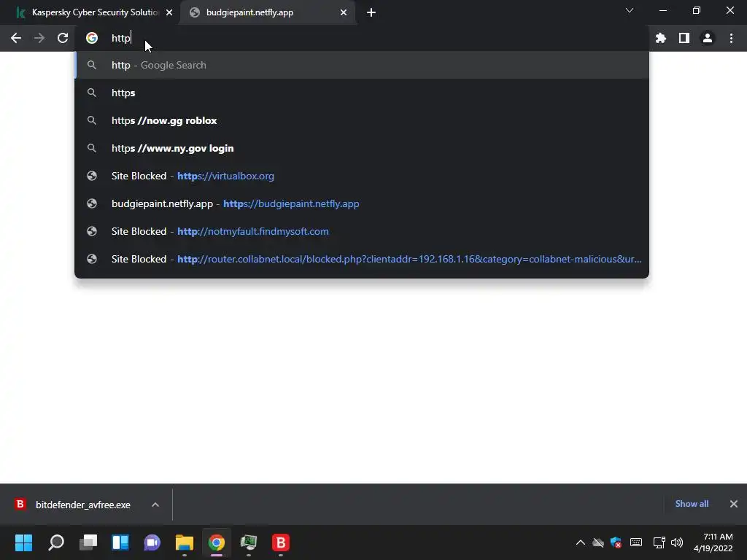This screenshot has height=560, width=747.
Task: Open network status tray icon
Action: (x=659, y=542)
